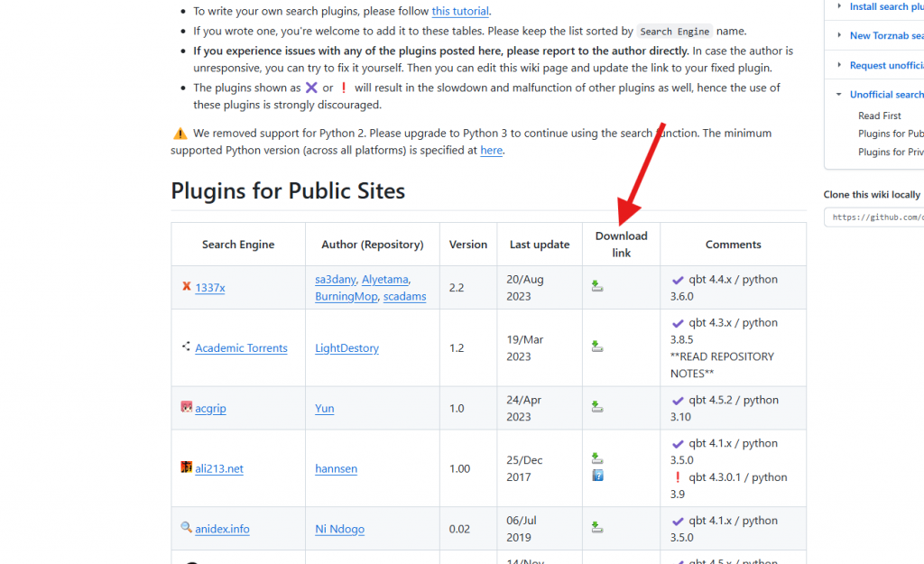The height and width of the screenshot is (564, 924).
Task: Open the anidex.info link
Action: (222, 529)
